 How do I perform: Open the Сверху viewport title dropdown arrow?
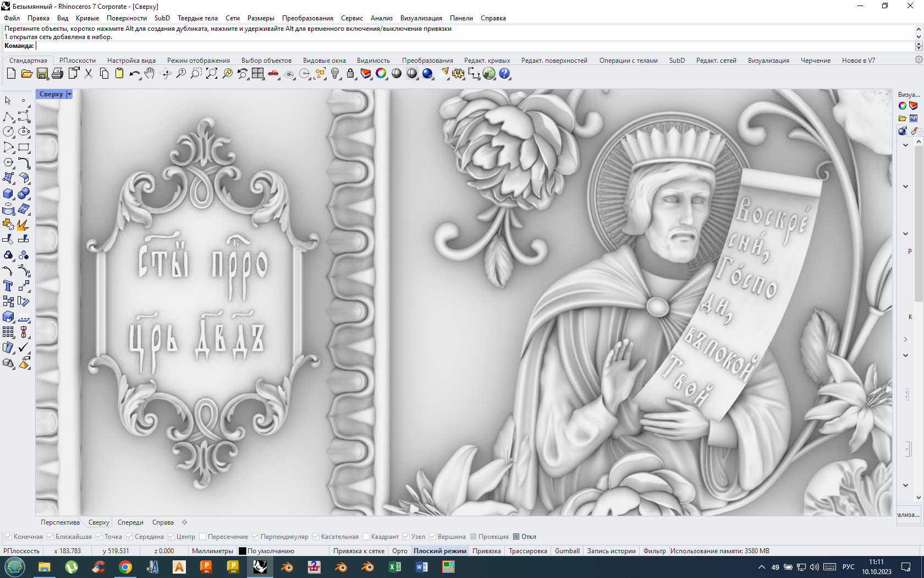point(69,94)
